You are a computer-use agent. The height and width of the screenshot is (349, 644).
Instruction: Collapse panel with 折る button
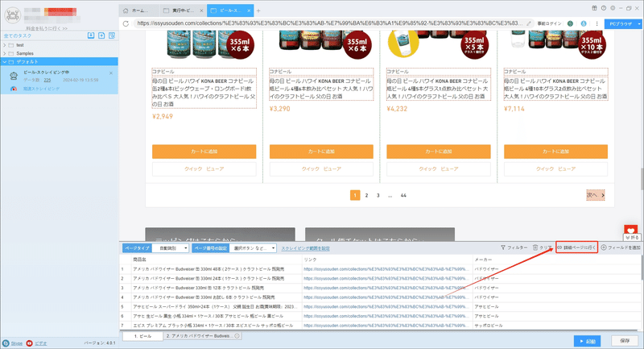633,238
